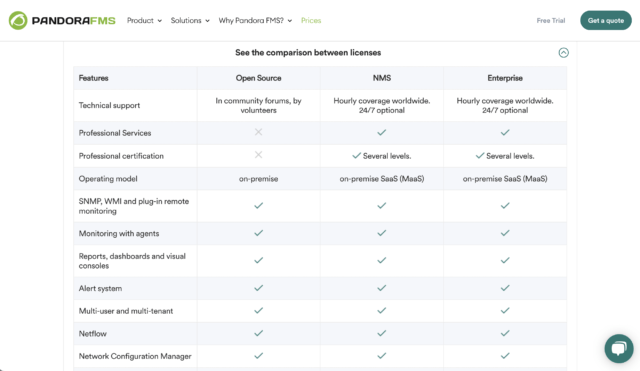
Task: Click Open Source checkmark for Multi-user and multi-tenant
Action: (x=258, y=310)
